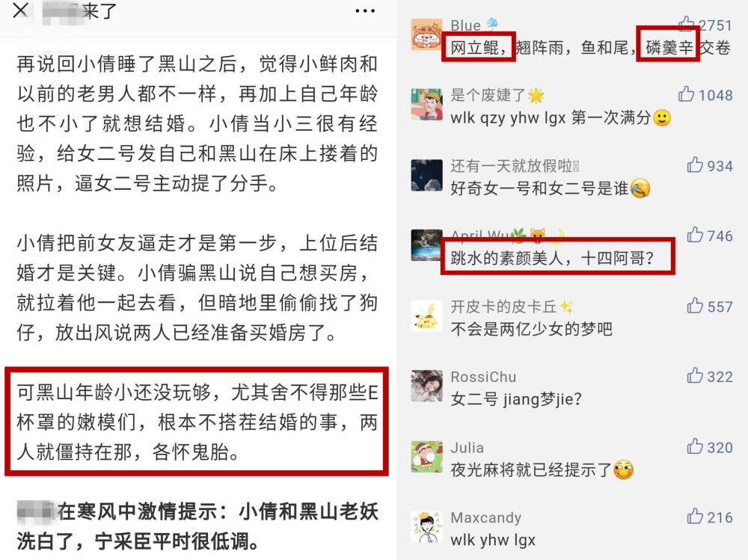Tap thumbs-up on the 1048-like comment
Image resolution: width=748 pixels, height=560 pixels.
point(686,94)
